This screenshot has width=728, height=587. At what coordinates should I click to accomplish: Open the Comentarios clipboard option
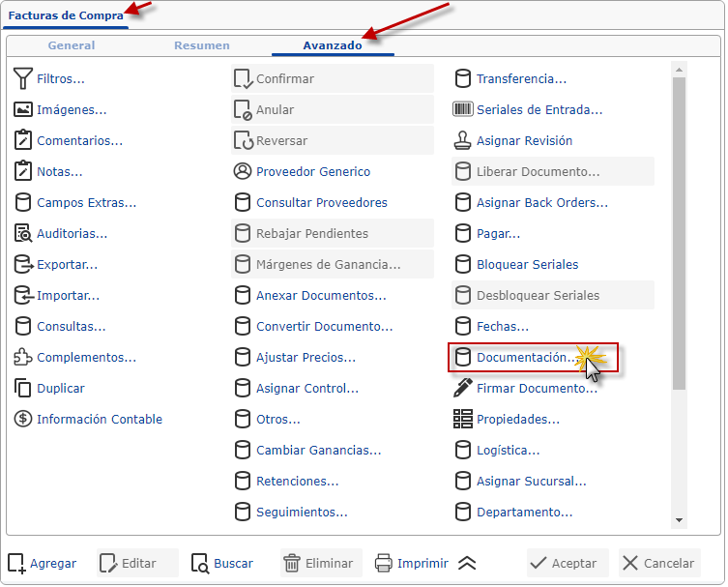[69, 140]
